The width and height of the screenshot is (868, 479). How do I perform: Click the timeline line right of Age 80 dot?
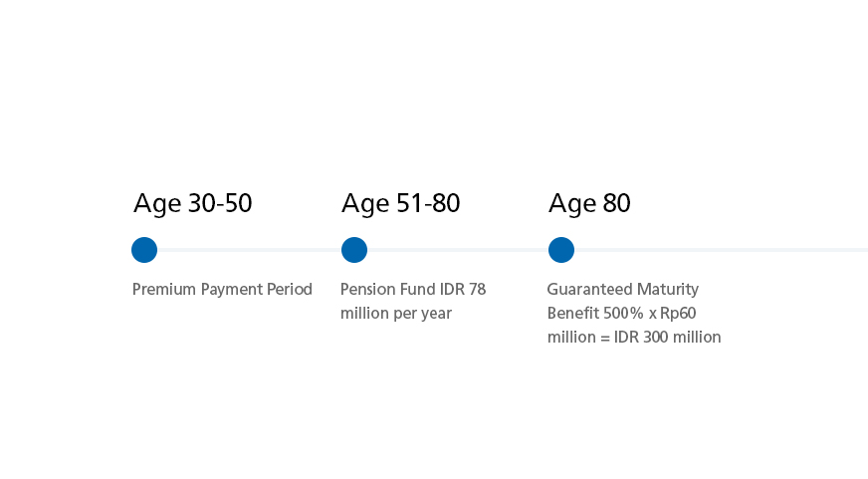tap(717, 250)
